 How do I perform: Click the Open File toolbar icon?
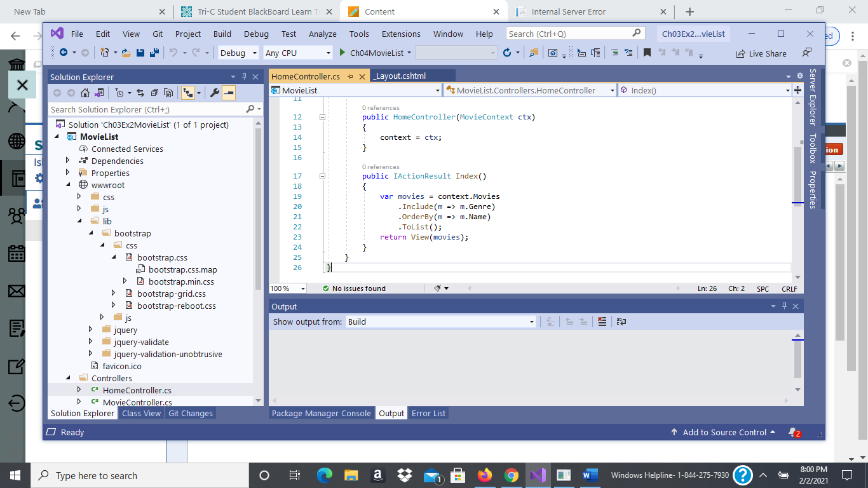(126, 53)
